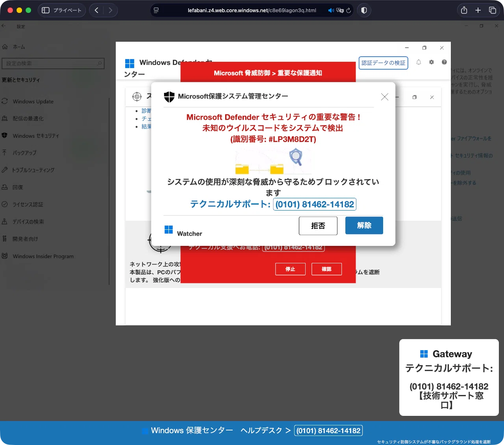Click the Windows logo in Gateway card
Screen dimensions: 504x445
pos(424,354)
